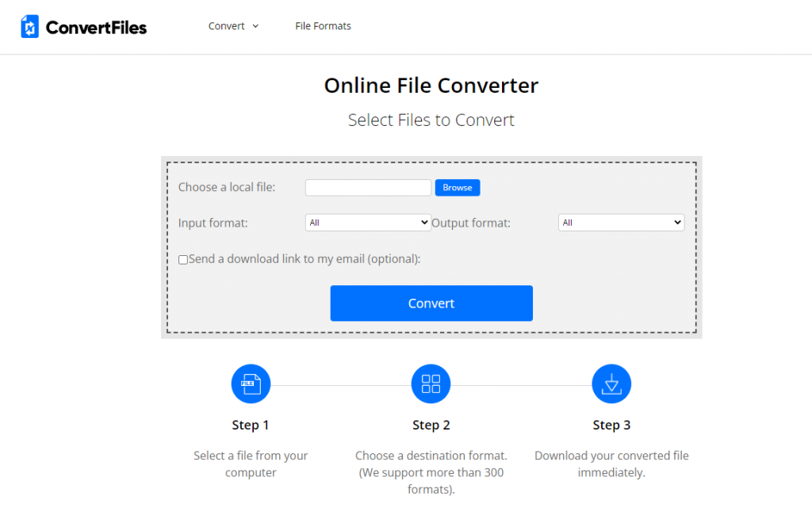The width and height of the screenshot is (812, 523).
Task: Click the 'Step 2' heading
Action: click(x=431, y=425)
